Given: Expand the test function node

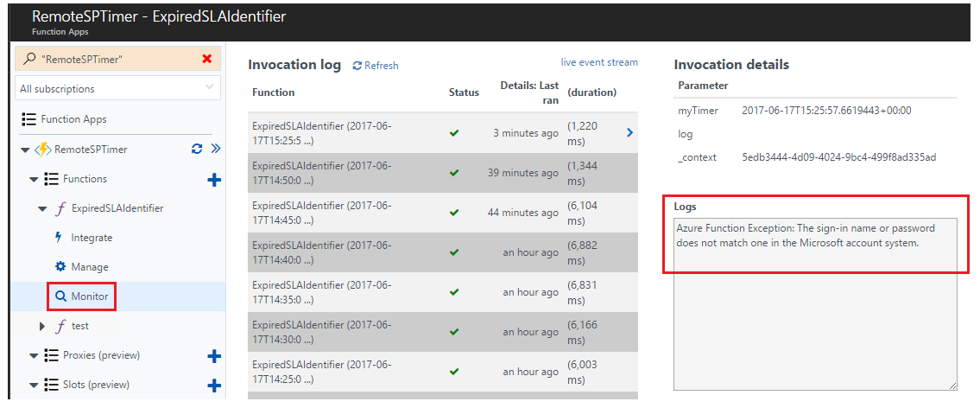Looking at the screenshot, I should pyautogui.click(x=42, y=326).
